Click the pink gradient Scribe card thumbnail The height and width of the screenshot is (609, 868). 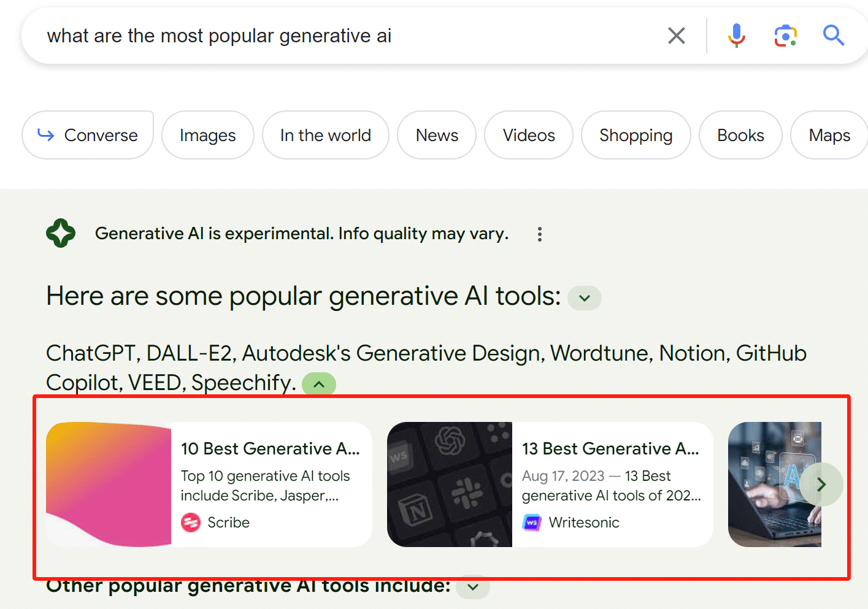(x=109, y=485)
